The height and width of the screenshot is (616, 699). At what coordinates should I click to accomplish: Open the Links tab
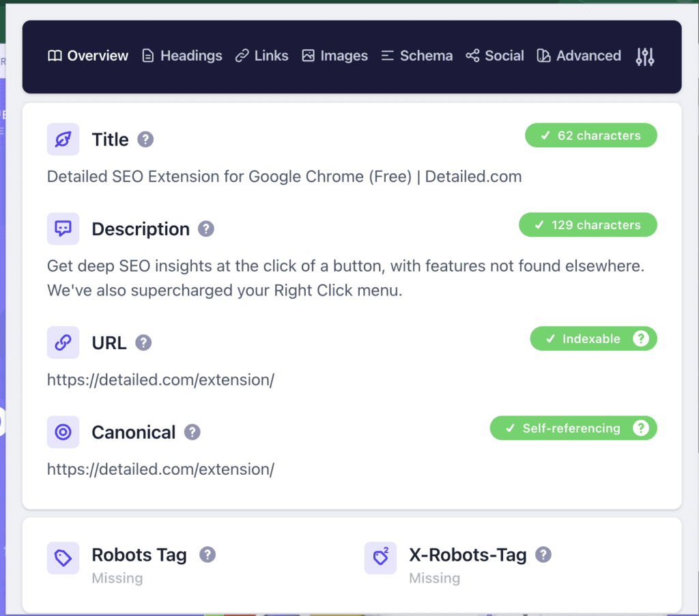[x=261, y=56]
